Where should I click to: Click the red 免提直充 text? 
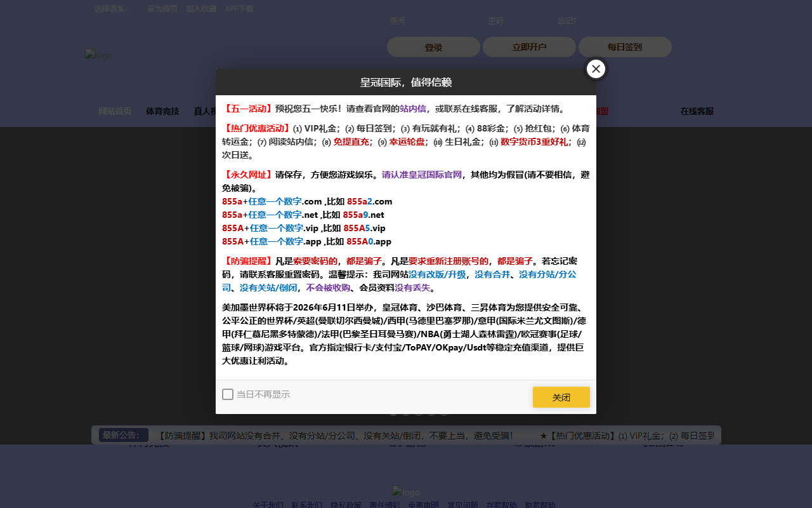pos(351,142)
